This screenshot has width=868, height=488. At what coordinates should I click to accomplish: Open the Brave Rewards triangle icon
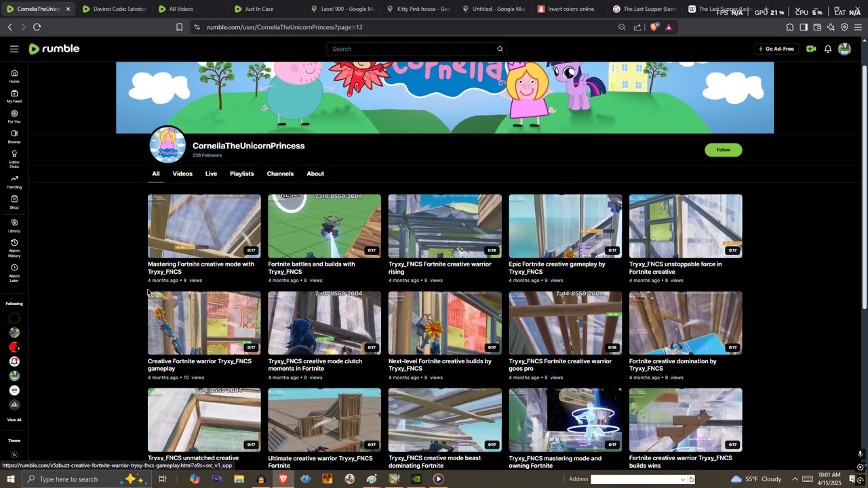tap(669, 27)
